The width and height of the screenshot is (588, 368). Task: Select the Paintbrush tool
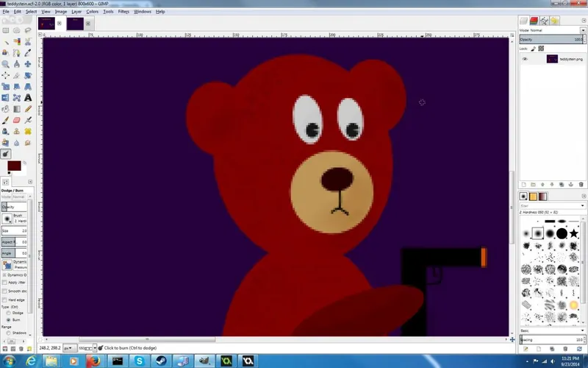pyautogui.click(x=6, y=121)
